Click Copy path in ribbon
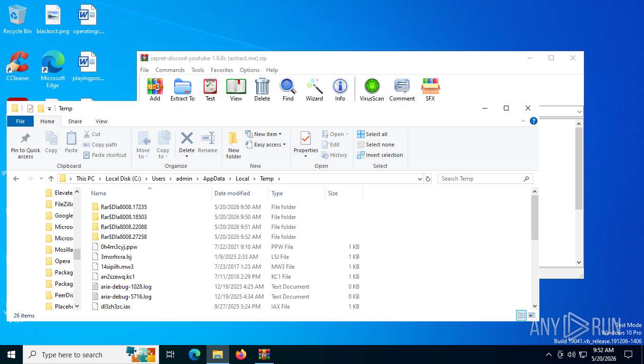This screenshot has height=364, width=644. pyautogui.click(x=100, y=145)
